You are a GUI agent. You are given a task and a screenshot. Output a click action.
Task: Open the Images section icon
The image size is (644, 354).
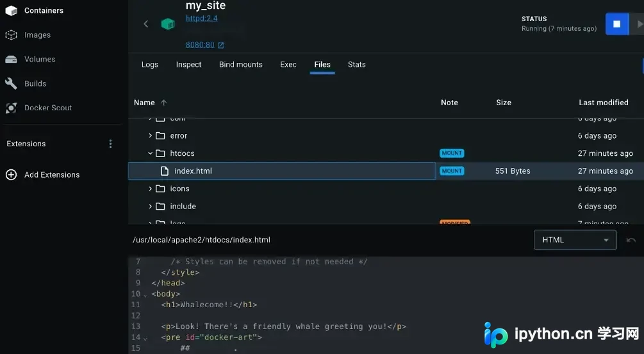12,35
